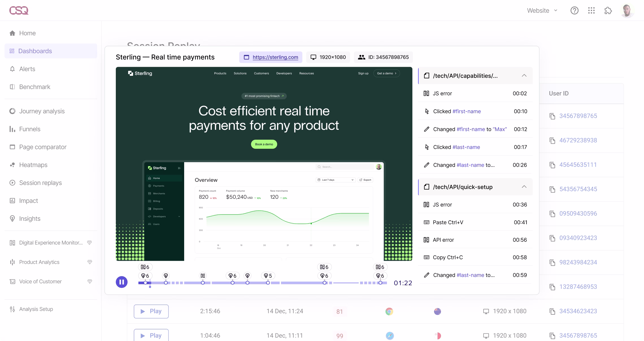Click the CSQ logo
644x341 pixels.
click(x=19, y=10)
